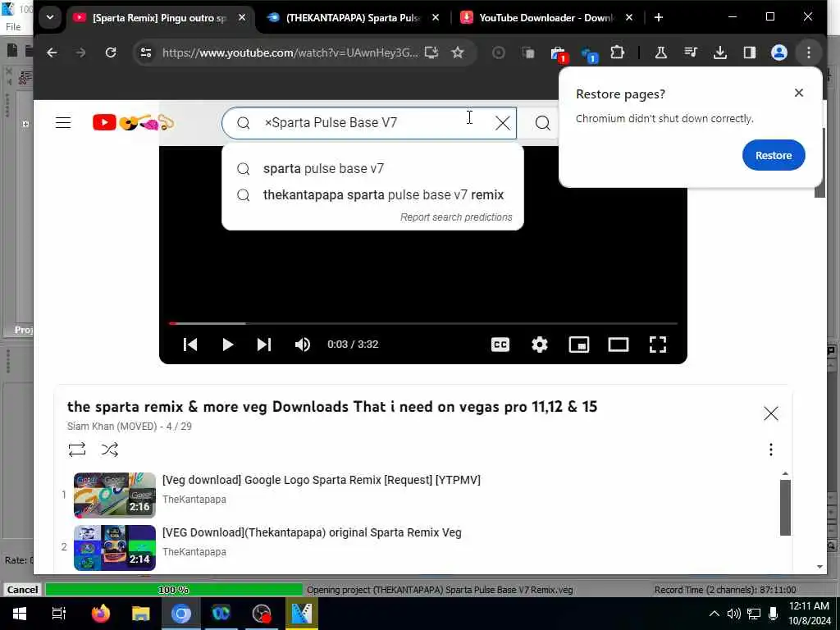Click the Vegas 100% loading progress bar

click(174, 590)
